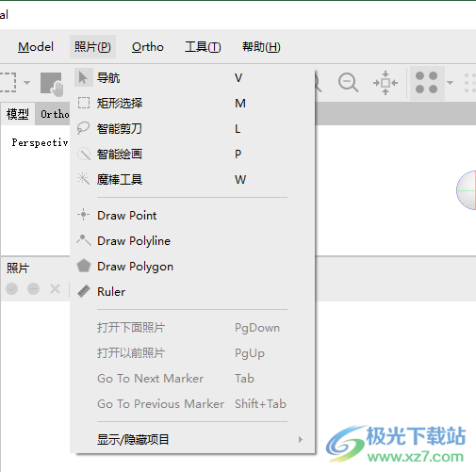Click the reset view arrows icon

click(386, 83)
